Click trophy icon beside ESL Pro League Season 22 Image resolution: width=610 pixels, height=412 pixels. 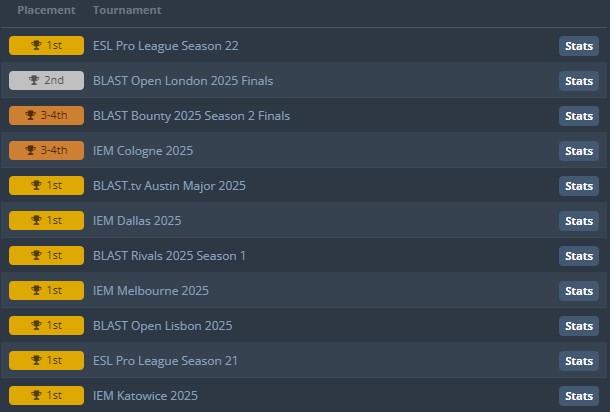(36, 46)
